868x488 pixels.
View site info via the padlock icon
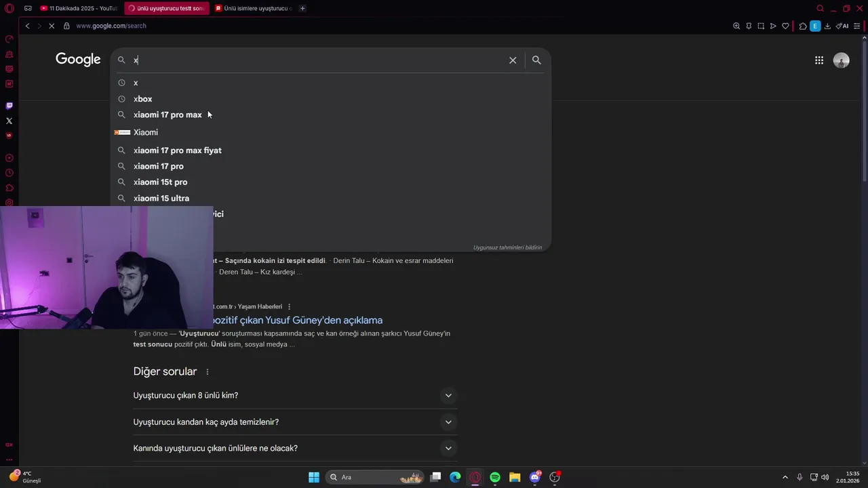[66, 26]
